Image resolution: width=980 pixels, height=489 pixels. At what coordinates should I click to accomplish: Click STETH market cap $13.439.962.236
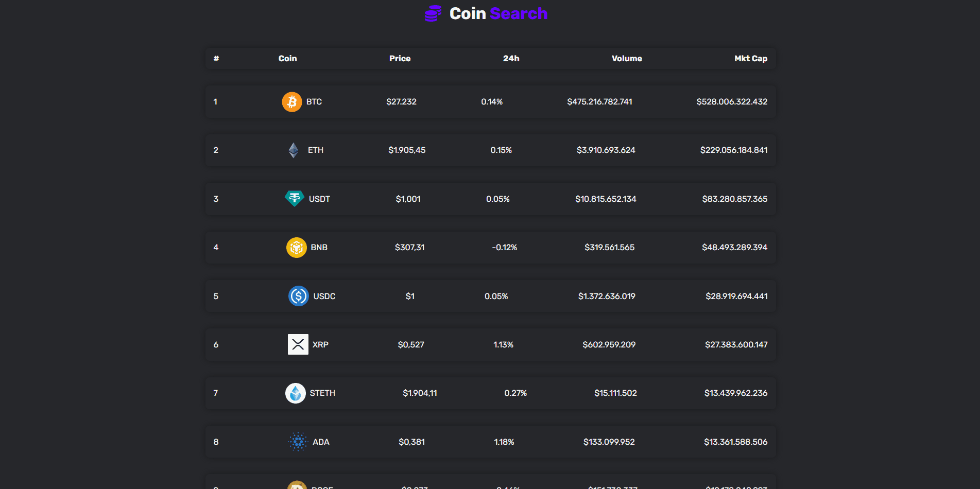[x=736, y=393]
